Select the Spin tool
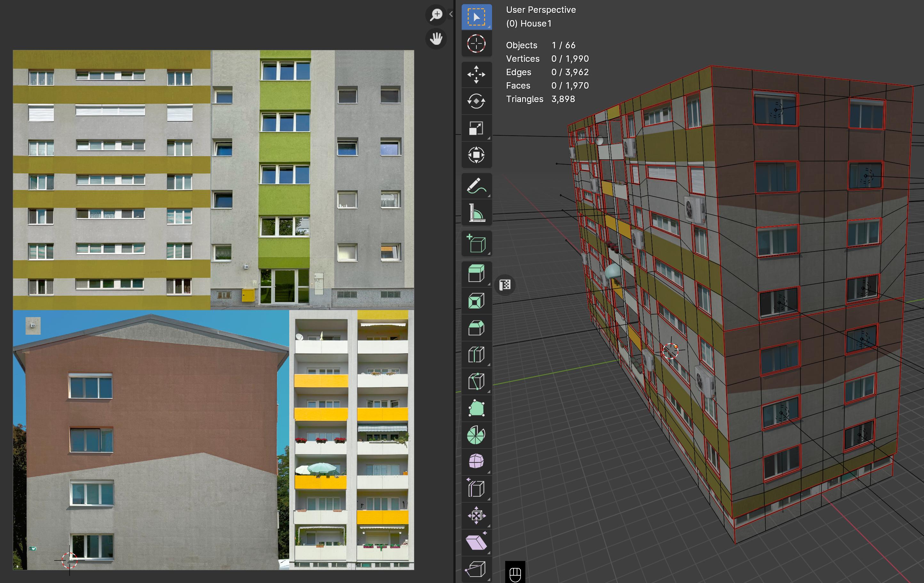 tap(476, 435)
